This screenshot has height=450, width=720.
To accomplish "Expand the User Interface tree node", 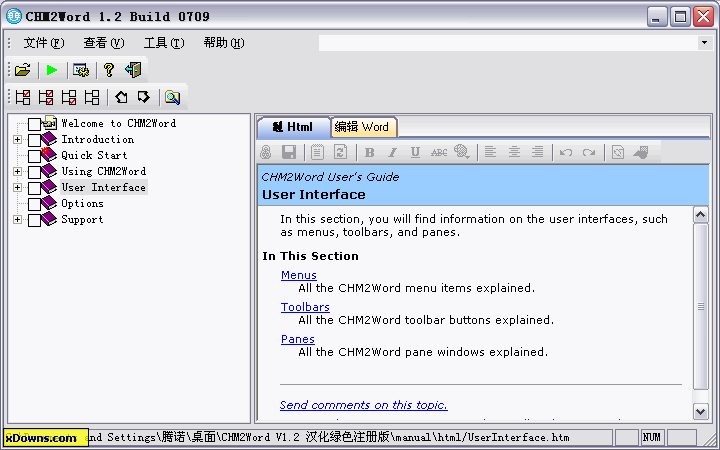I will tap(17, 188).
